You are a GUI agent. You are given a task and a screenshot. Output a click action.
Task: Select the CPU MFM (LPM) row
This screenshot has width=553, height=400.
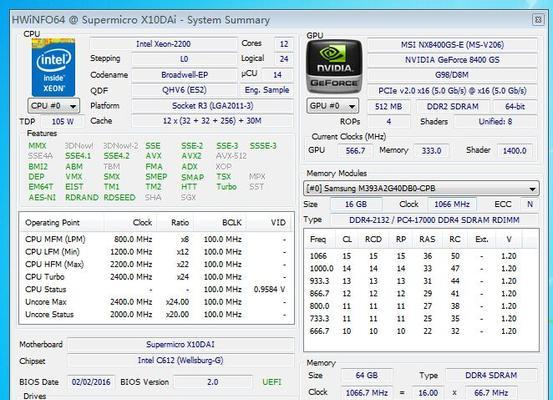pyautogui.click(x=156, y=239)
